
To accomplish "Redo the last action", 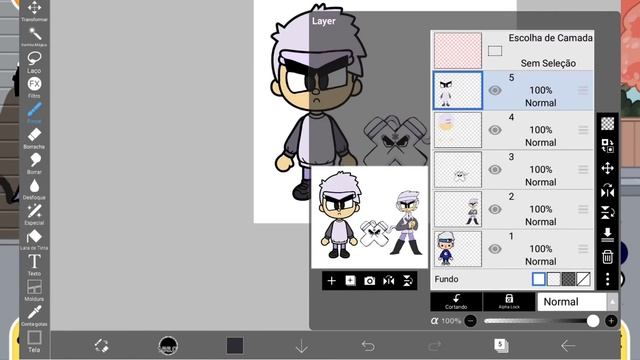I will [x=434, y=346].
